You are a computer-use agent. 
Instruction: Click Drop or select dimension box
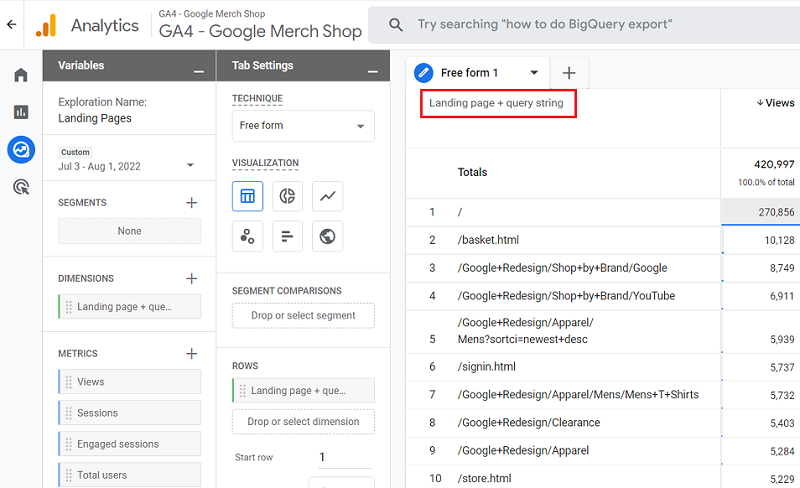pyautogui.click(x=303, y=422)
